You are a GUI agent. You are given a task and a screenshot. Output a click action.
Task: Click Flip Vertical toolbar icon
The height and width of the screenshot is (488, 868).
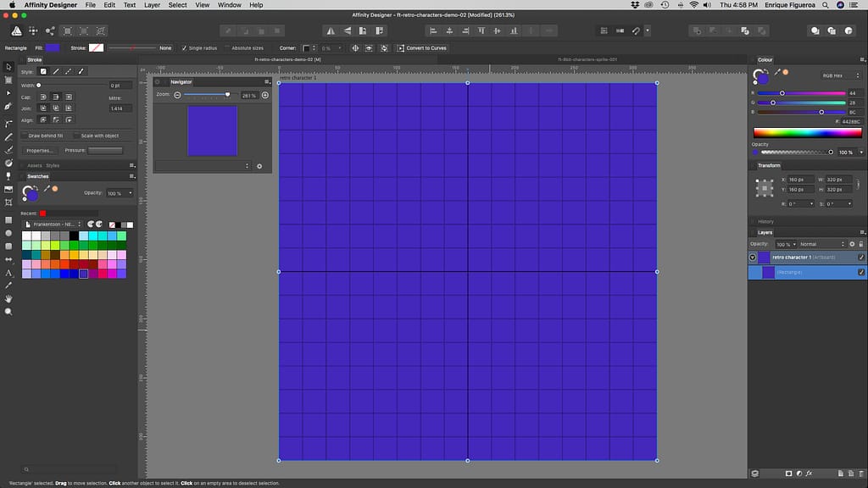click(x=347, y=31)
